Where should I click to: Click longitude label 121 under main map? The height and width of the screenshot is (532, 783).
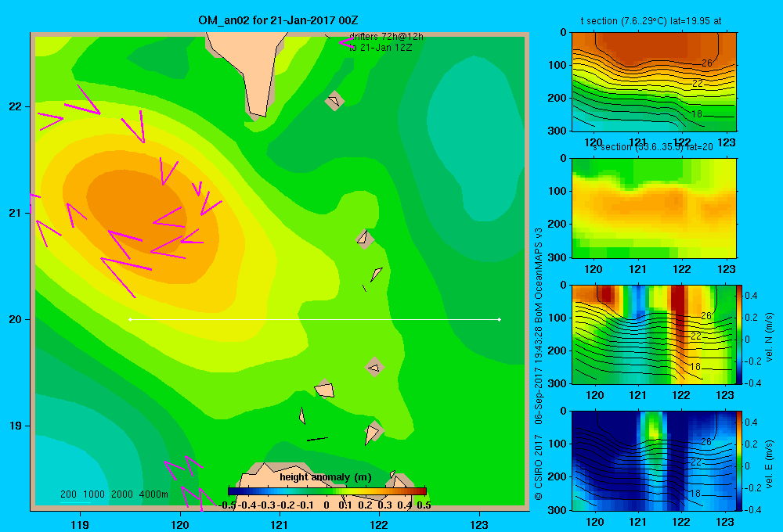(x=280, y=524)
